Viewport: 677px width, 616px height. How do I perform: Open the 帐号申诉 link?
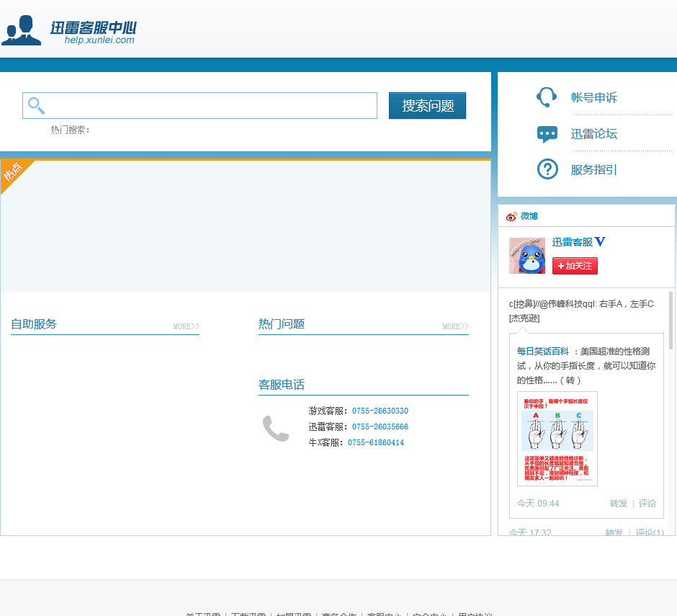[593, 97]
